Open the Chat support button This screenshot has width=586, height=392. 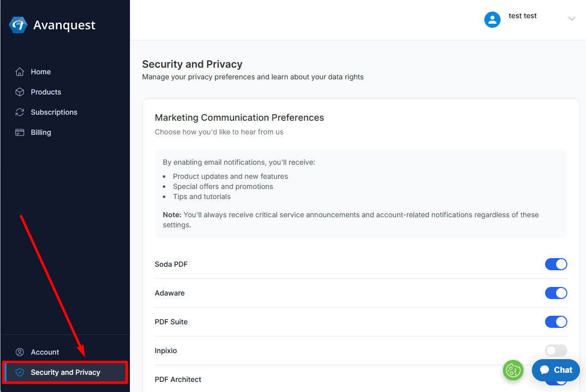[556, 370]
